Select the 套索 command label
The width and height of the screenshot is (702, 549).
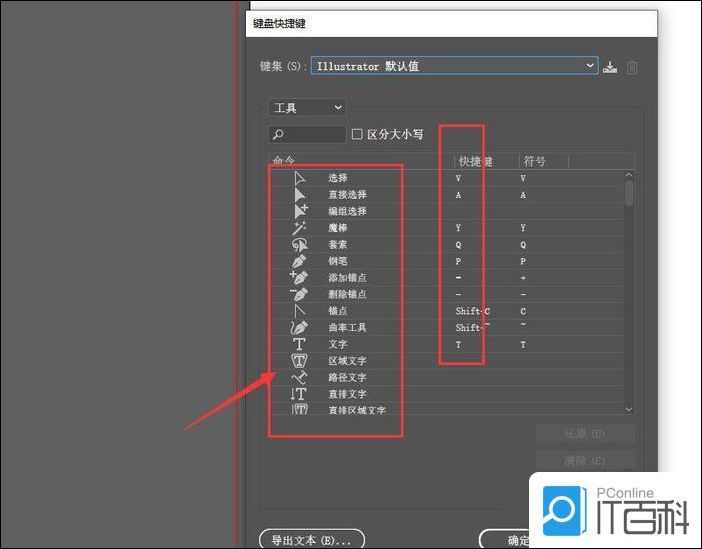(x=338, y=244)
